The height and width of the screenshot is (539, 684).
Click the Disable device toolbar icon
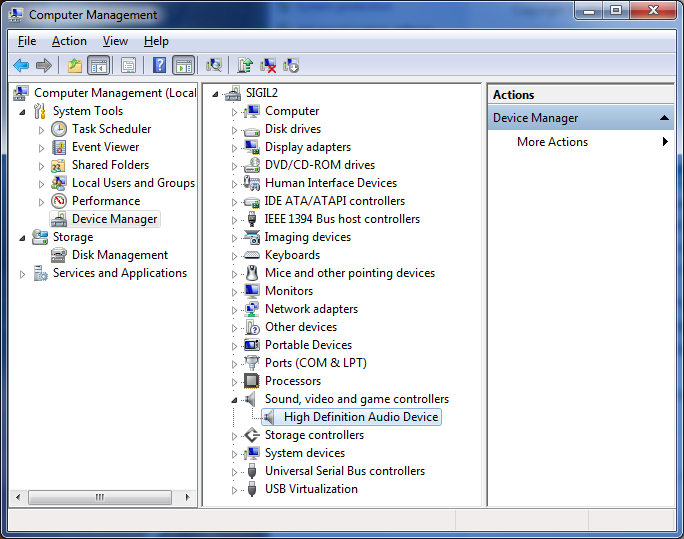click(291, 66)
